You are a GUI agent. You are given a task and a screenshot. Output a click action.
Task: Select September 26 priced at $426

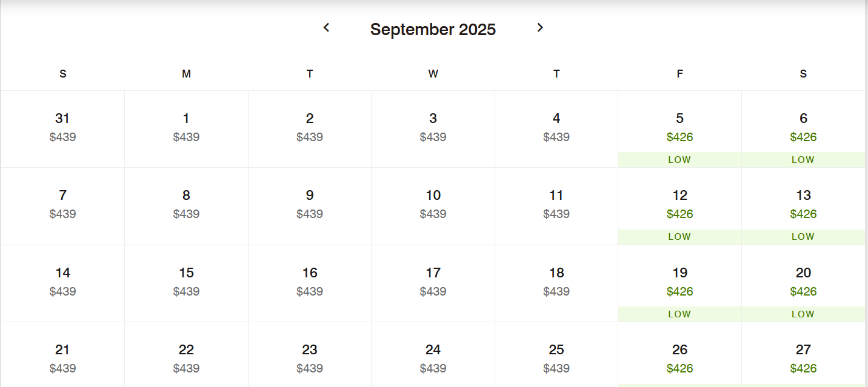click(x=679, y=355)
